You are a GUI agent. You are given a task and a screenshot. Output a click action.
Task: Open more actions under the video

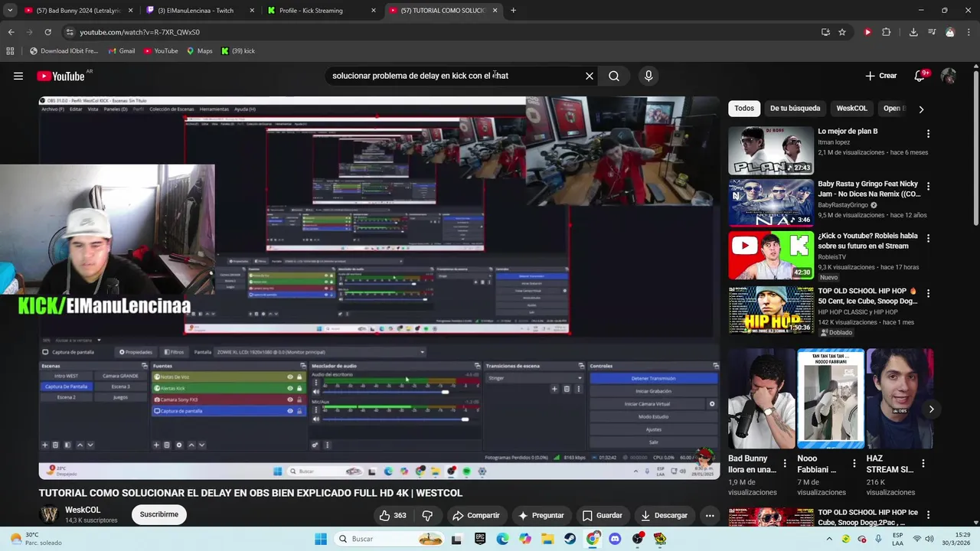point(710,515)
